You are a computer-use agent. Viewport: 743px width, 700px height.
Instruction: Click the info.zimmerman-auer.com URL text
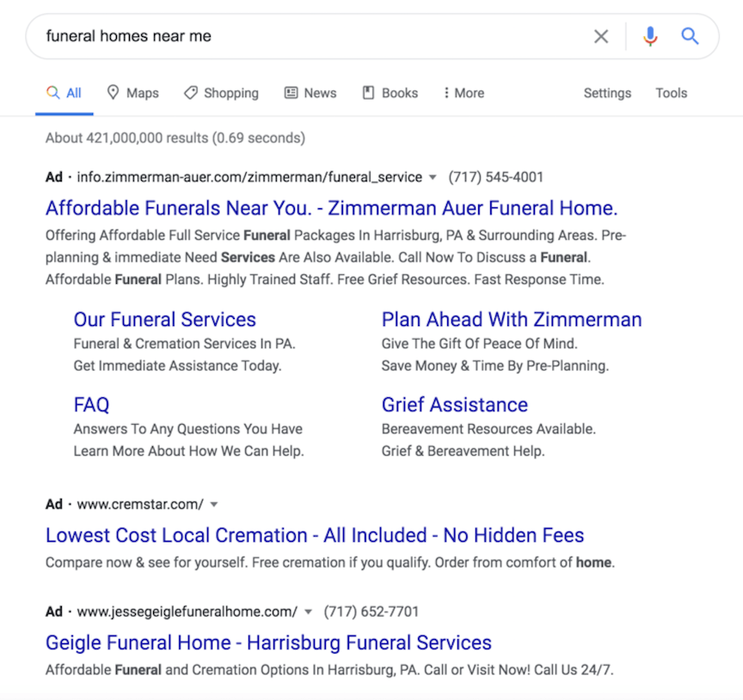(x=249, y=177)
